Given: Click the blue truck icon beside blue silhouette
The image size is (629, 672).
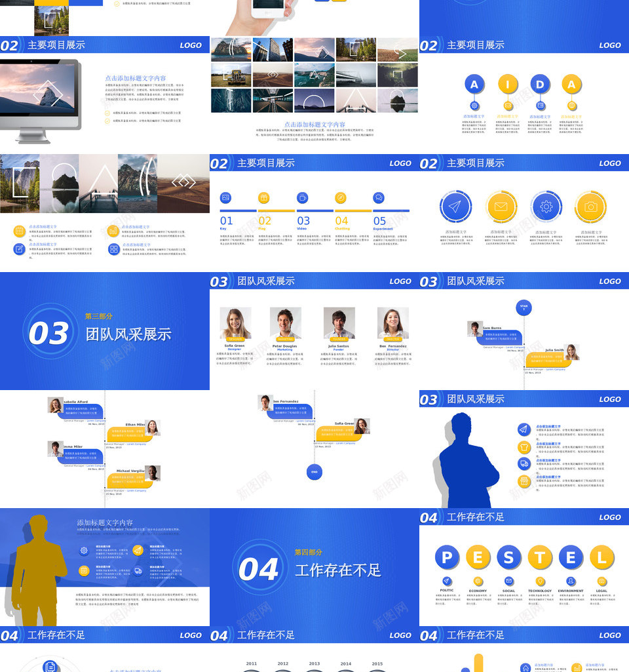Looking at the screenshot, I should pyautogui.click(x=524, y=464).
